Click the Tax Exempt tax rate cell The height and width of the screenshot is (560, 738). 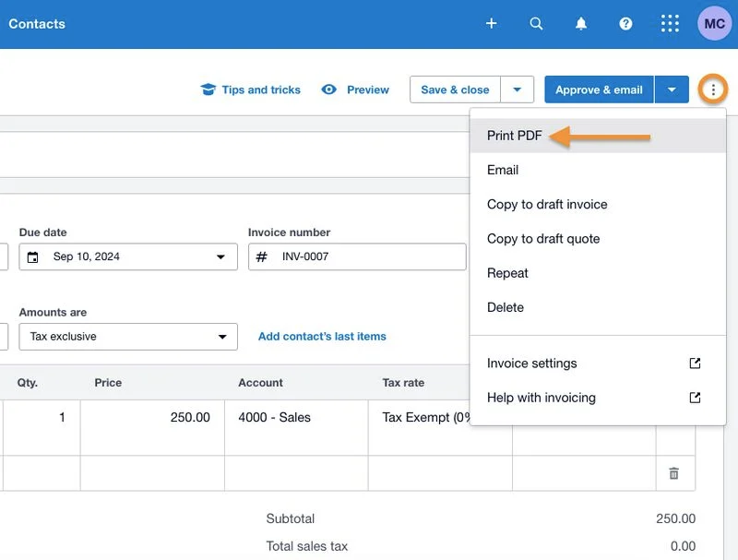(x=420, y=427)
